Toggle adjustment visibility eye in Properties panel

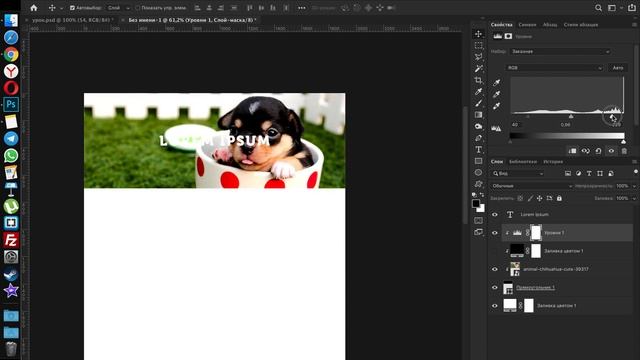611,151
